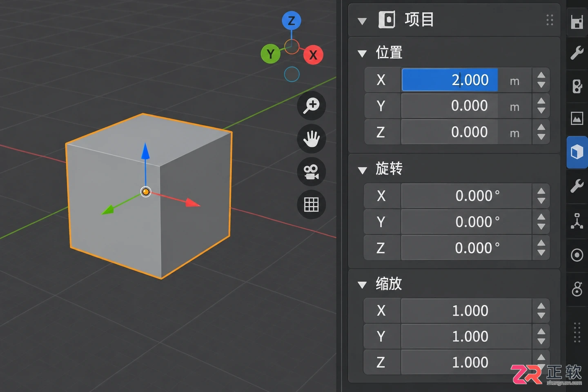
Task: Decrease scale X with down stepper arrow
Action: [x=541, y=316]
